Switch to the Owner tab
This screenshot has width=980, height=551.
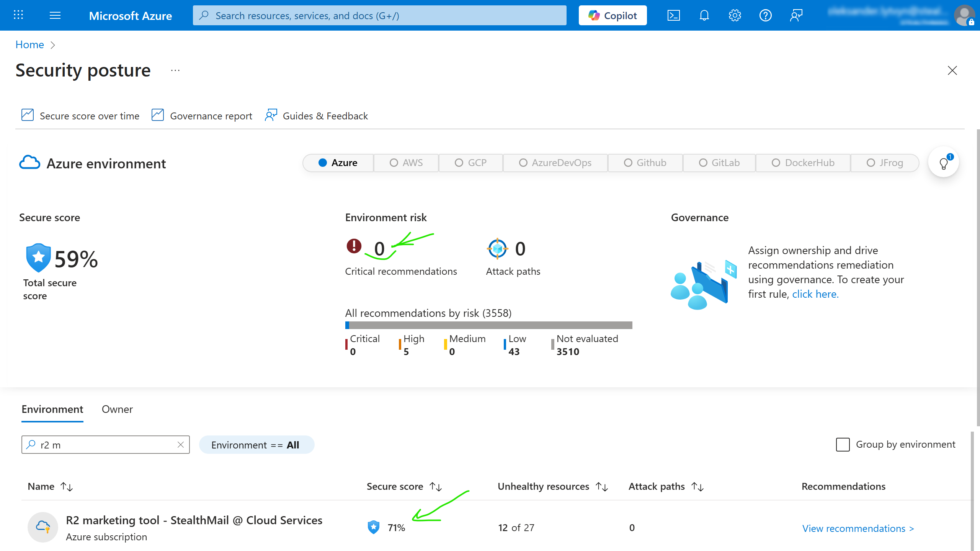point(117,409)
